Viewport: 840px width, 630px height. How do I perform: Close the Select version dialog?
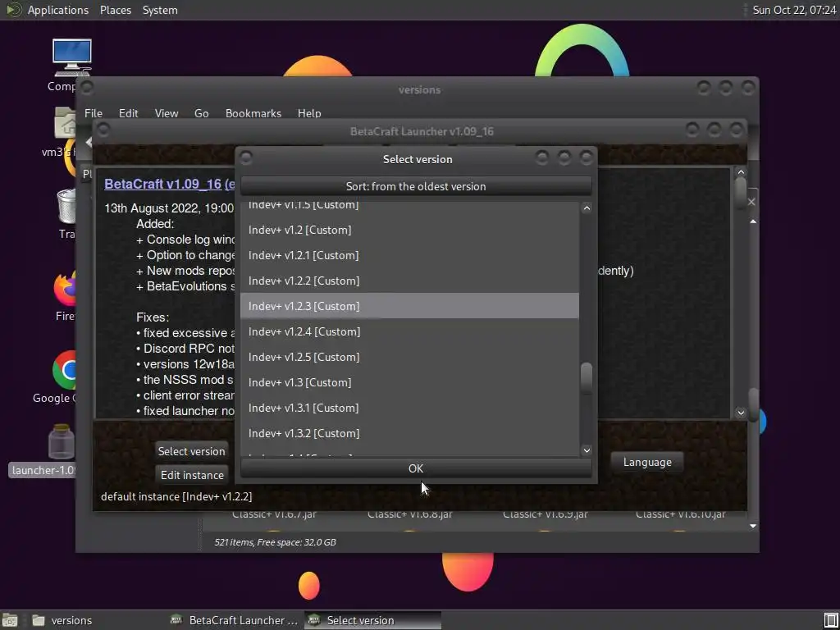[x=587, y=158]
